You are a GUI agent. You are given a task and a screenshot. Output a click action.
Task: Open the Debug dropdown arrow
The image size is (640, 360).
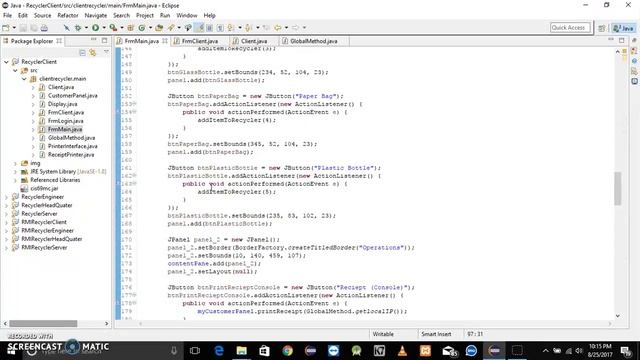pos(86,28)
